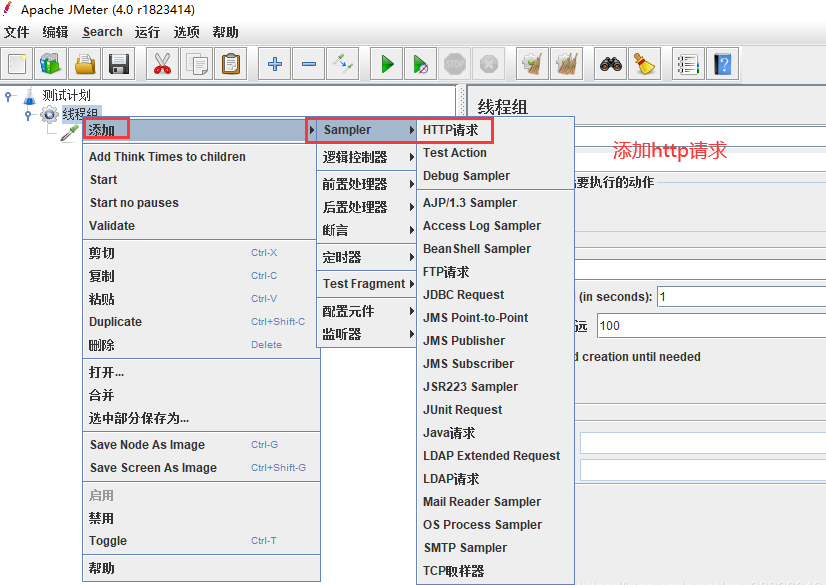Click the Collapse All minus icon

click(309, 64)
